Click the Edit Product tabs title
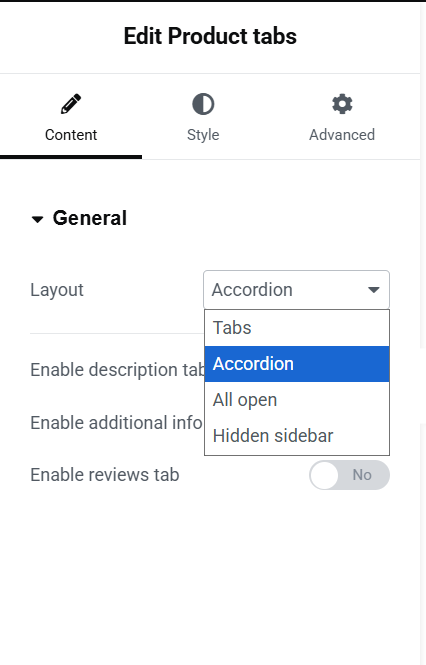Image resolution: width=426 pixels, height=665 pixels. (210, 36)
